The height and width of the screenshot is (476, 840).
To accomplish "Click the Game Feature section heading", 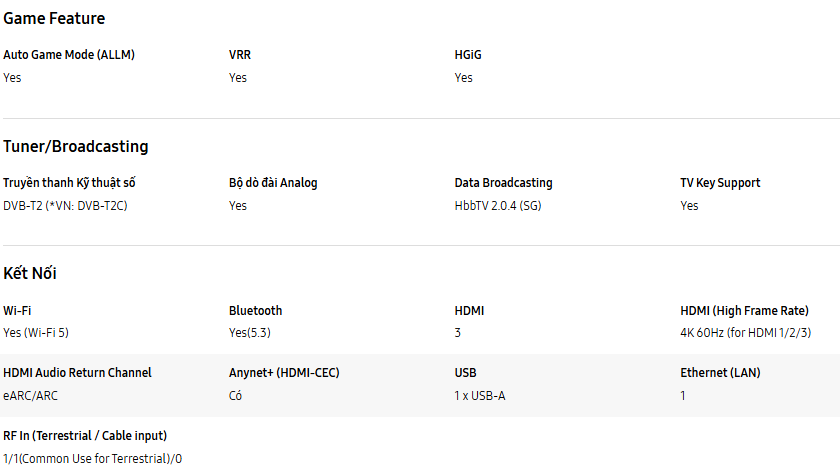I will coord(54,18).
